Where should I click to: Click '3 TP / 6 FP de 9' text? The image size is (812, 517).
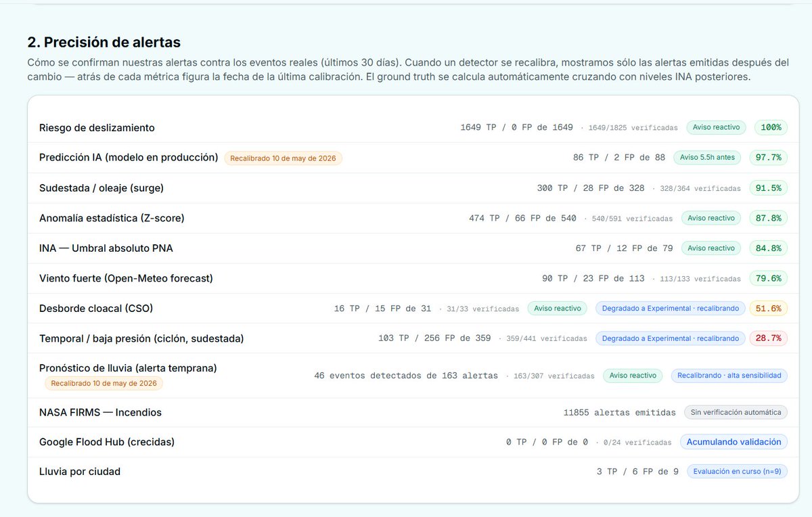point(637,471)
